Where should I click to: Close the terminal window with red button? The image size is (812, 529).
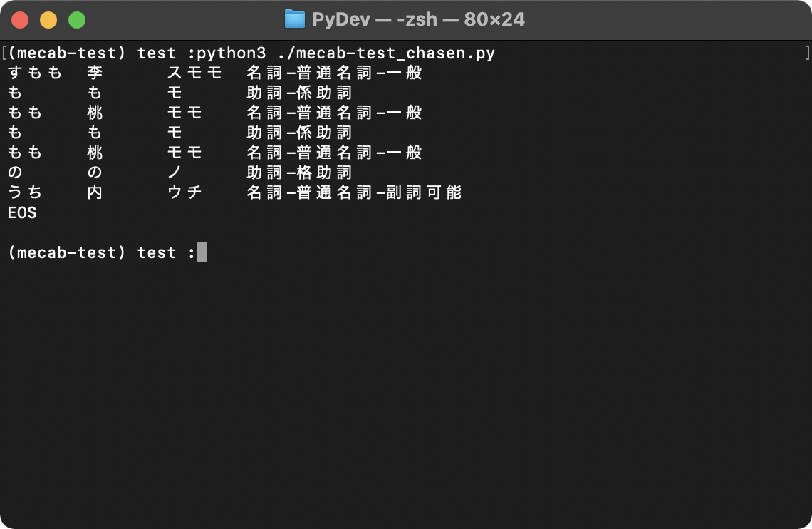(20, 20)
